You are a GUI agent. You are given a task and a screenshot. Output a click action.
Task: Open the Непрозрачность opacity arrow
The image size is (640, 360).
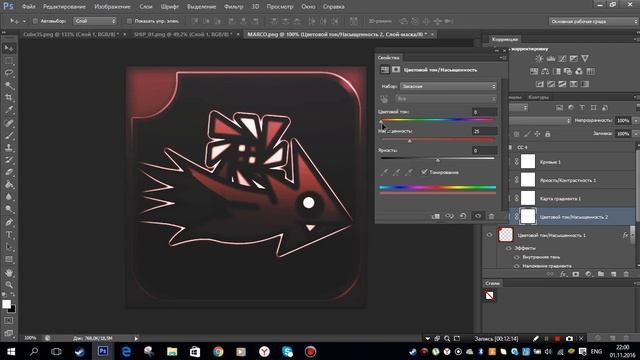(636, 120)
